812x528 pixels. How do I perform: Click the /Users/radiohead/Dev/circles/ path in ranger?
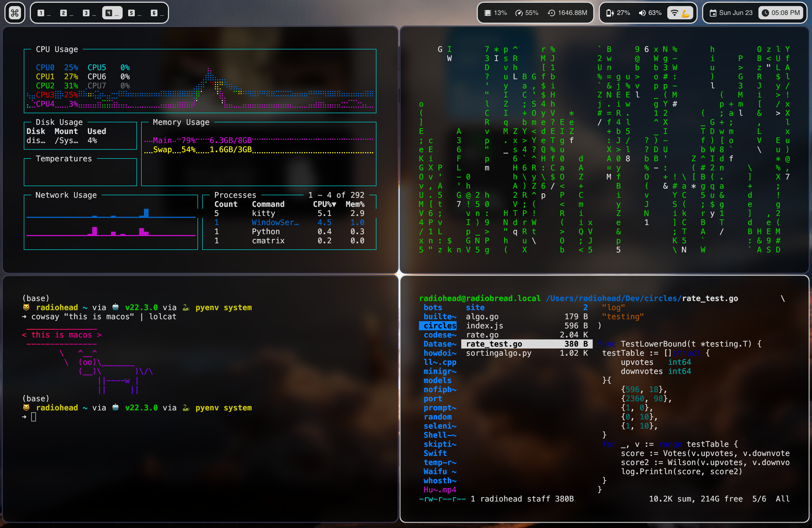point(613,299)
